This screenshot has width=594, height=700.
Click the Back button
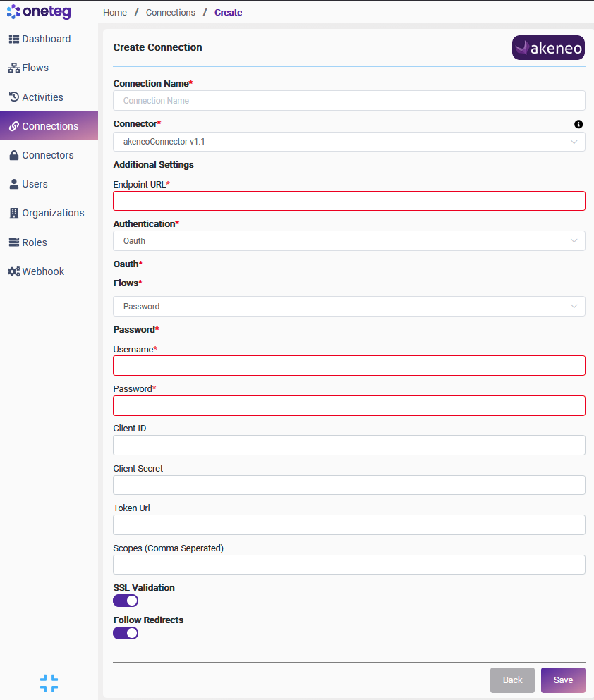[512, 680]
